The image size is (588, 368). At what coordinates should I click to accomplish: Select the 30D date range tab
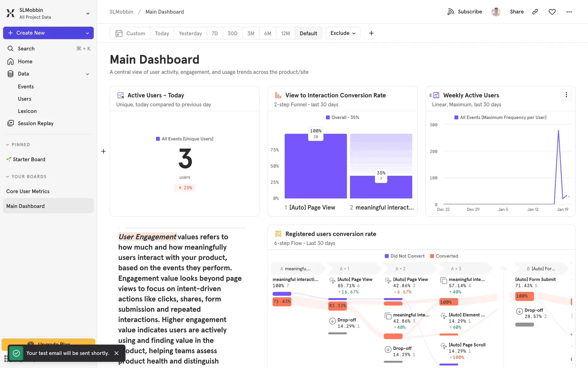(x=232, y=33)
